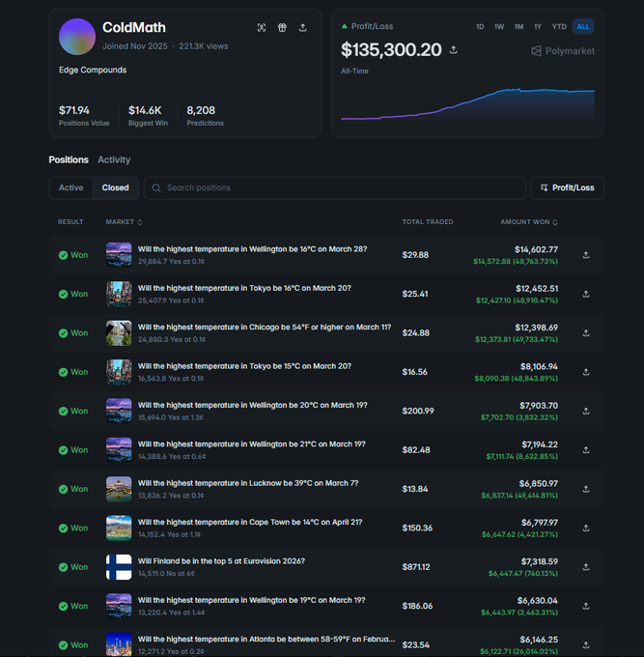Open Chicago 54°F or higher March 11 market
The height and width of the screenshot is (657, 644).
[x=265, y=328]
